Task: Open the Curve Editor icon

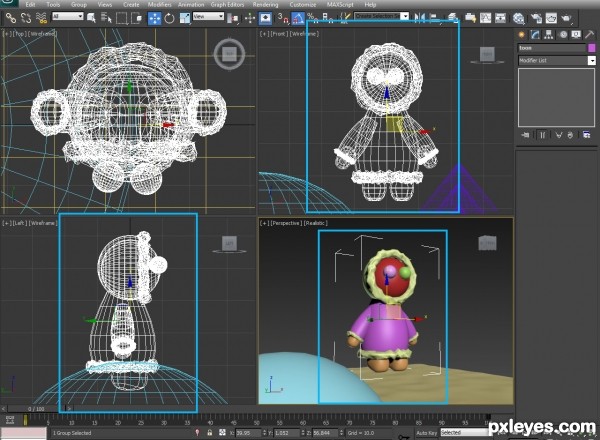Action: (x=485, y=18)
